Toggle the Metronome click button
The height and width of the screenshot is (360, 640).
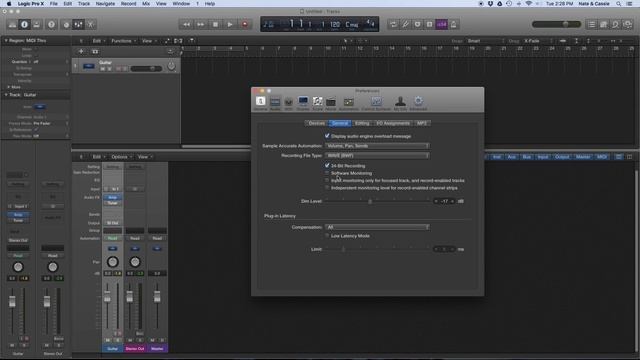[x=454, y=24]
